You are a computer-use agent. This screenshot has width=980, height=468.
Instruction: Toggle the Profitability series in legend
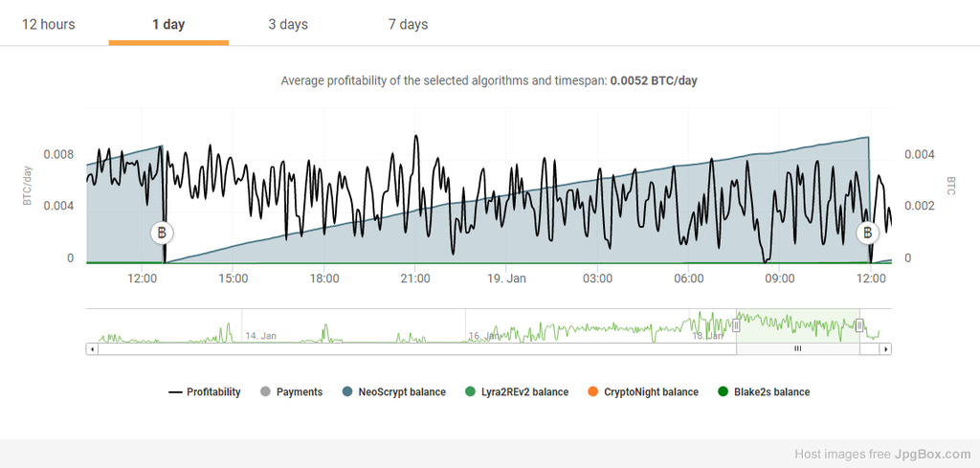(x=205, y=391)
